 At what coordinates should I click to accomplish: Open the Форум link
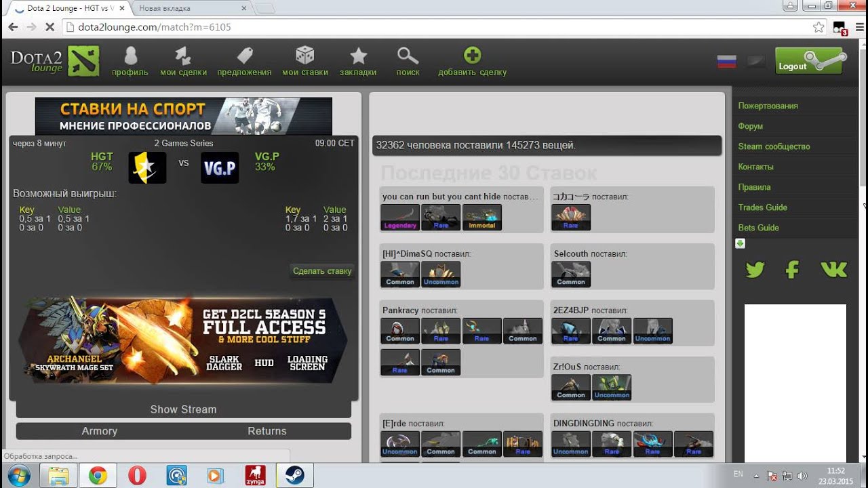[751, 126]
